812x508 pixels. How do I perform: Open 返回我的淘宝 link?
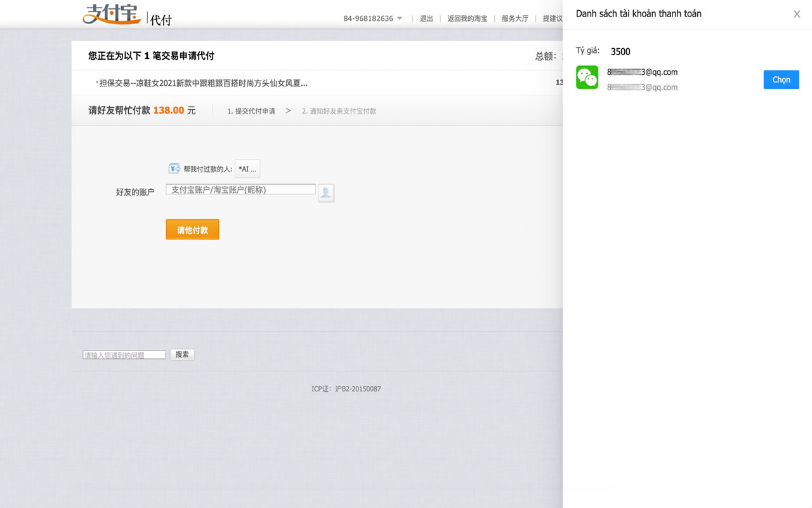click(x=468, y=18)
